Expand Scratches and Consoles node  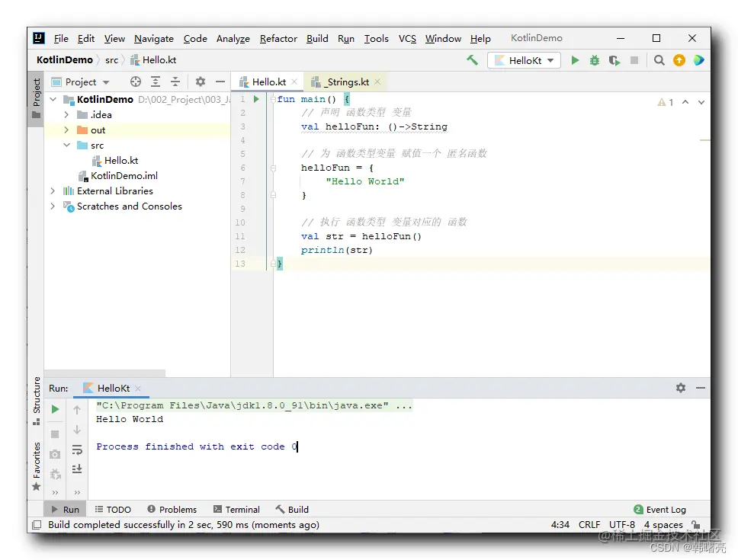tap(53, 206)
